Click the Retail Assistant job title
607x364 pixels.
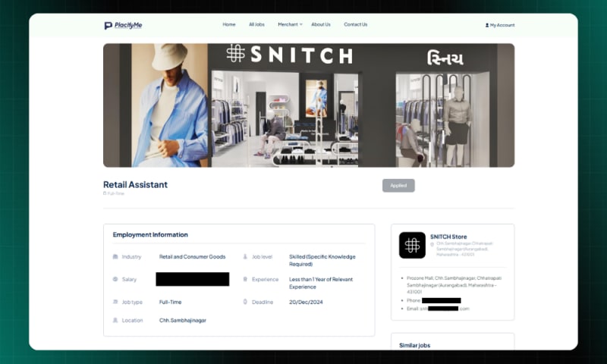click(135, 184)
